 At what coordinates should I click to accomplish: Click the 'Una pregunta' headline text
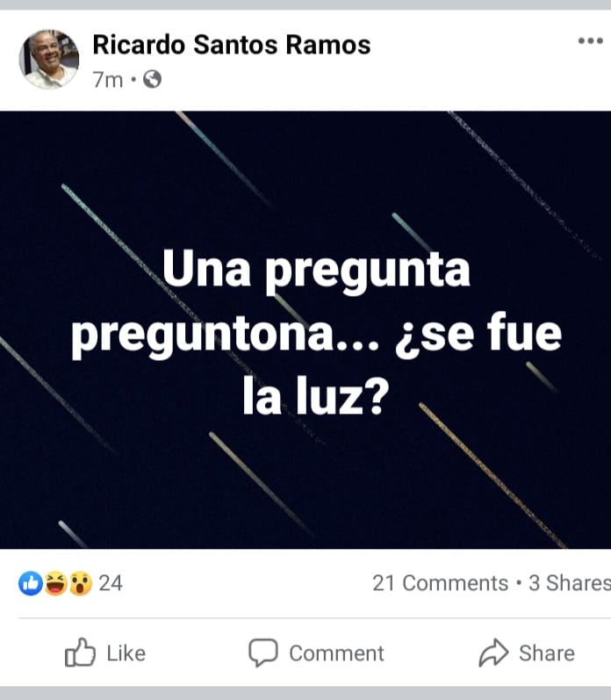[316, 269]
